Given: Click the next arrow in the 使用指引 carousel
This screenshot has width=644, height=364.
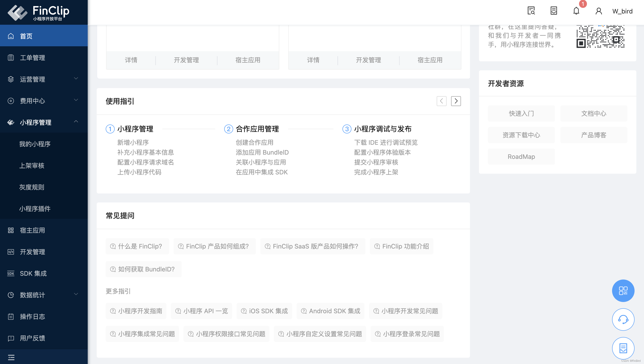Looking at the screenshot, I should click(x=456, y=101).
